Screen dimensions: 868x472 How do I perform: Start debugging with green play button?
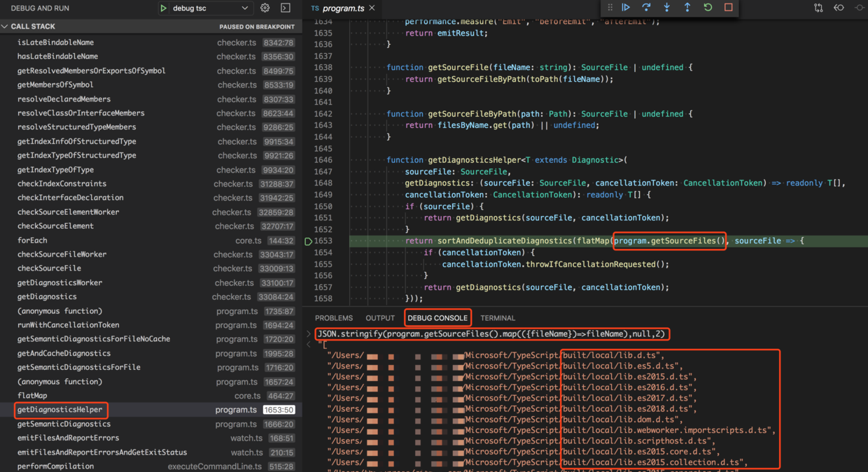[x=163, y=8]
